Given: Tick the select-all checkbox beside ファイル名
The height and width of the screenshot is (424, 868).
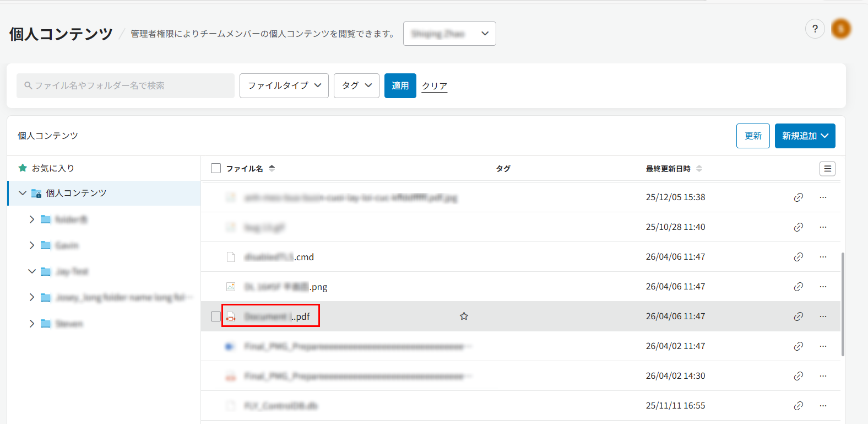Looking at the screenshot, I should [216, 168].
